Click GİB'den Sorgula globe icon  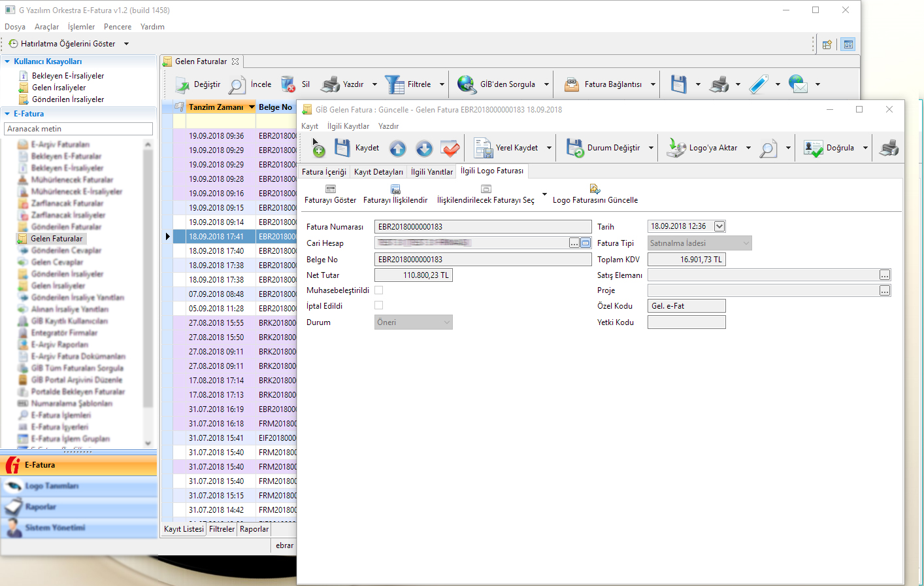(x=467, y=84)
